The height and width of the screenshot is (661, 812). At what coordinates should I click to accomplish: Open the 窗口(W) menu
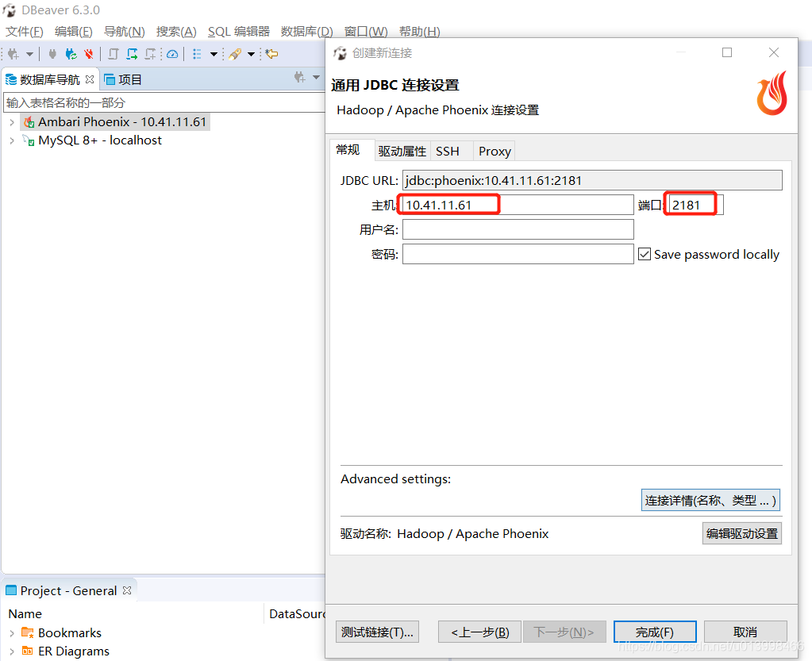coord(366,32)
